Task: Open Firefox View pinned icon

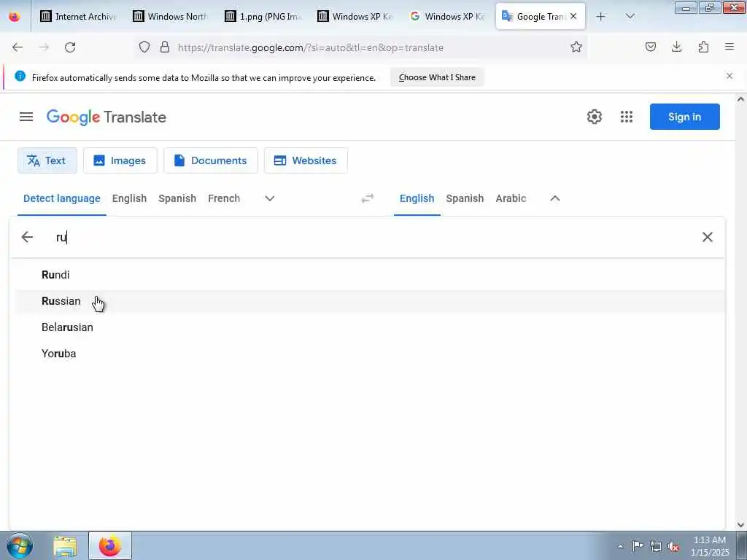Action: point(15,16)
